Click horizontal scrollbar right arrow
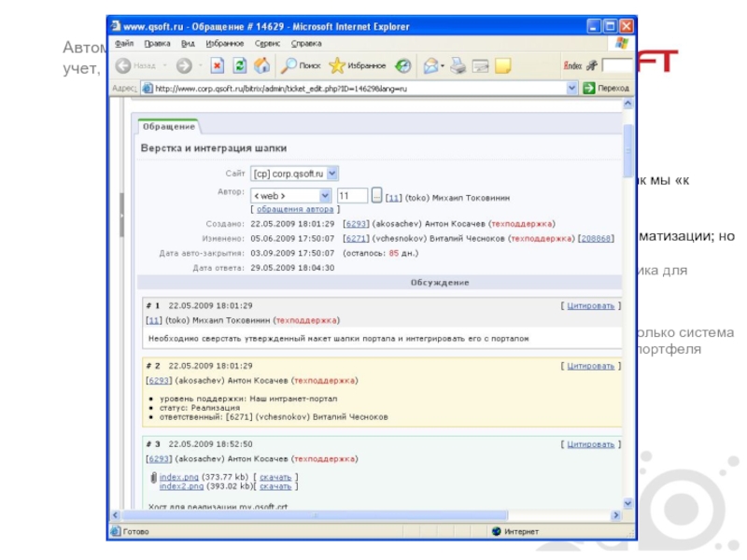The width and height of the screenshot is (747, 560). point(616,515)
